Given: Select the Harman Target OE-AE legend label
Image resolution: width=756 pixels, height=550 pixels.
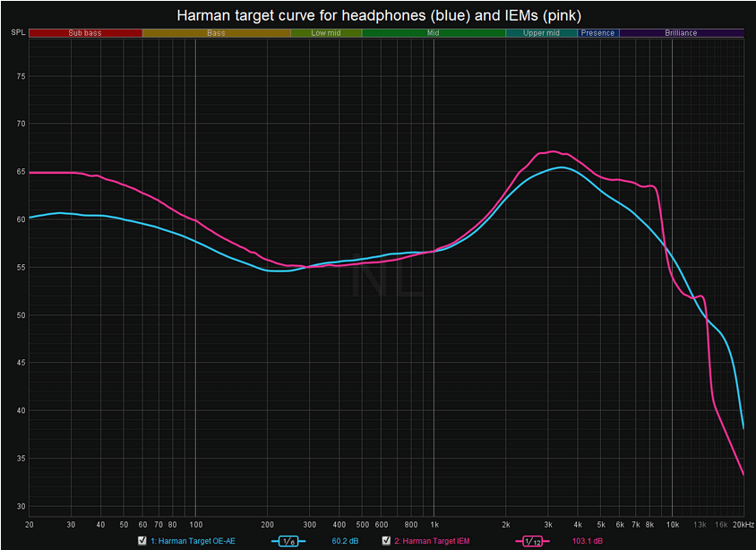Looking at the screenshot, I should [193, 541].
